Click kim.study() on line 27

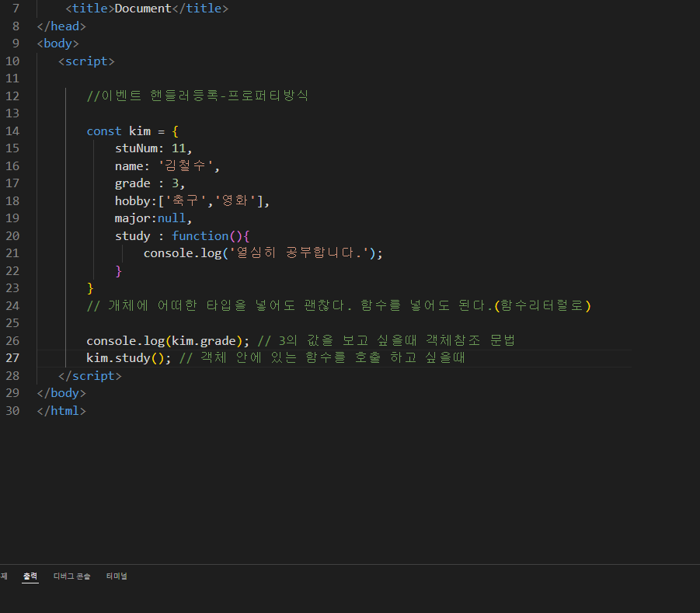pyautogui.click(x=125, y=358)
